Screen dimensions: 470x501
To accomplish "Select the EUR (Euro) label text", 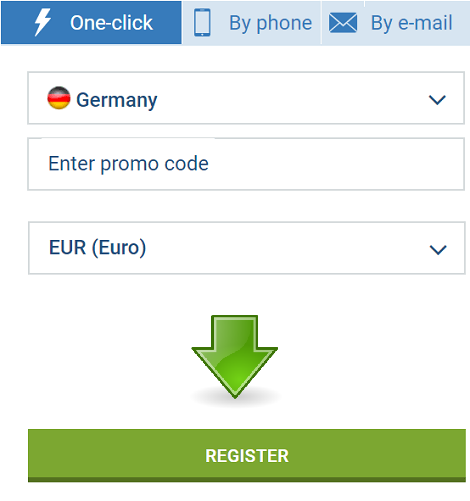I will (x=98, y=248).
